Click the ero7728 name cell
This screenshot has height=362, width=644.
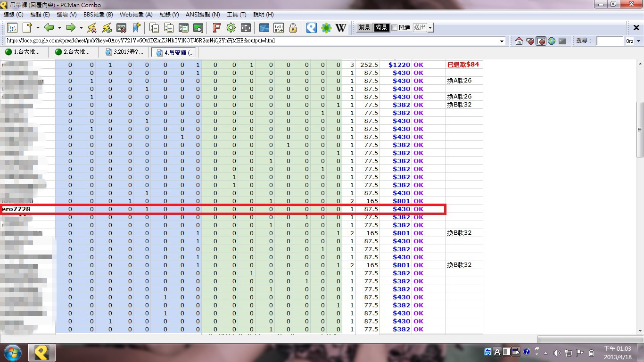(x=28, y=209)
